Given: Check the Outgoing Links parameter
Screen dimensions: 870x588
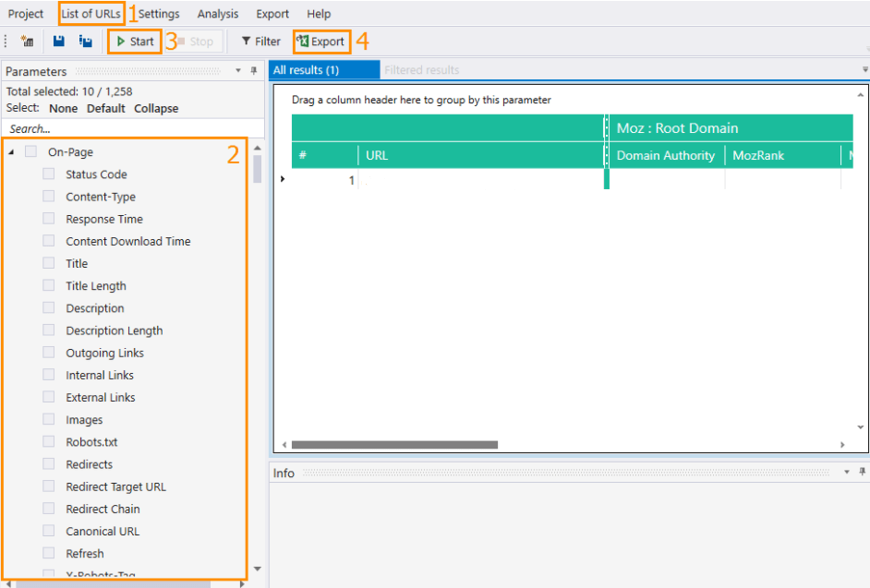Looking at the screenshot, I should tap(49, 352).
